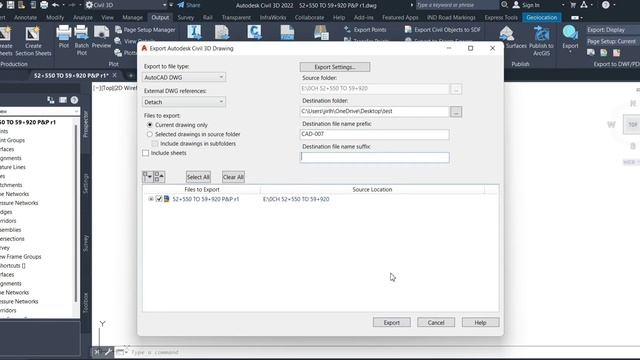
Task: Open the Help question mark icon in title bar
Action: pyautogui.click(x=606, y=5)
